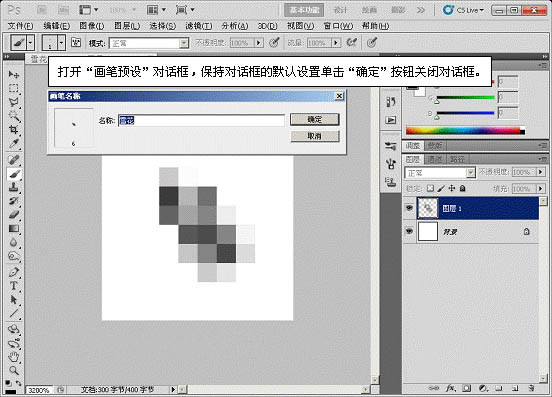Screen dimensions: 552x397
Task: Open layer opacity slider arrow
Action: [540, 172]
